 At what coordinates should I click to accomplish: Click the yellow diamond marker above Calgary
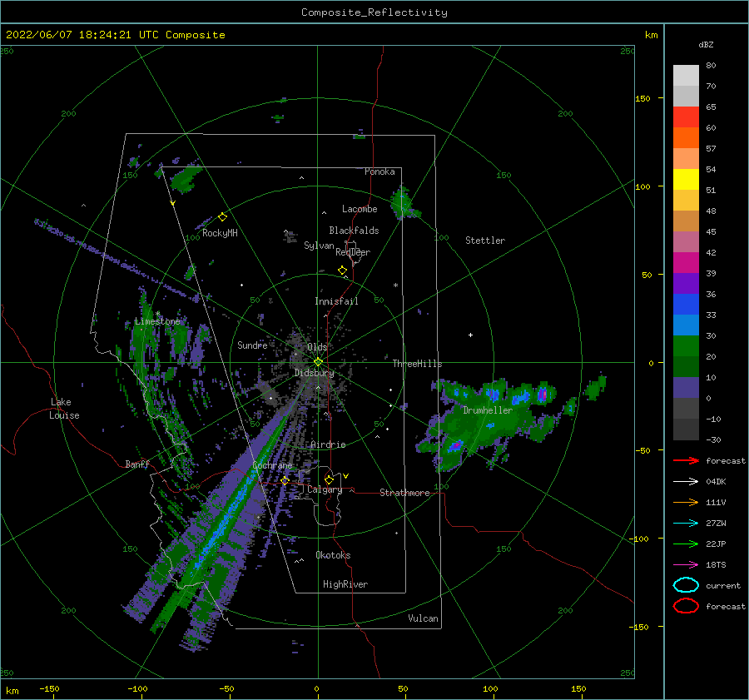[x=329, y=479]
